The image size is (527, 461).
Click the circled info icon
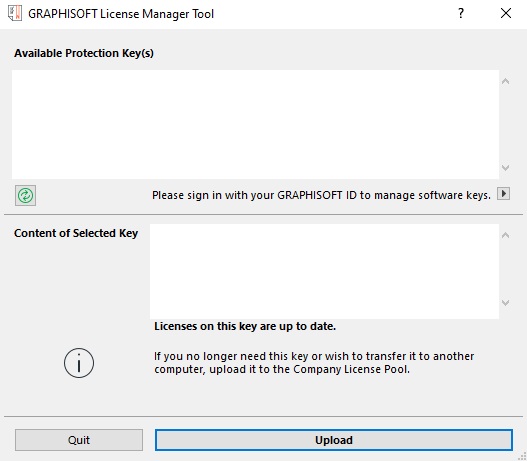coord(79,363)
